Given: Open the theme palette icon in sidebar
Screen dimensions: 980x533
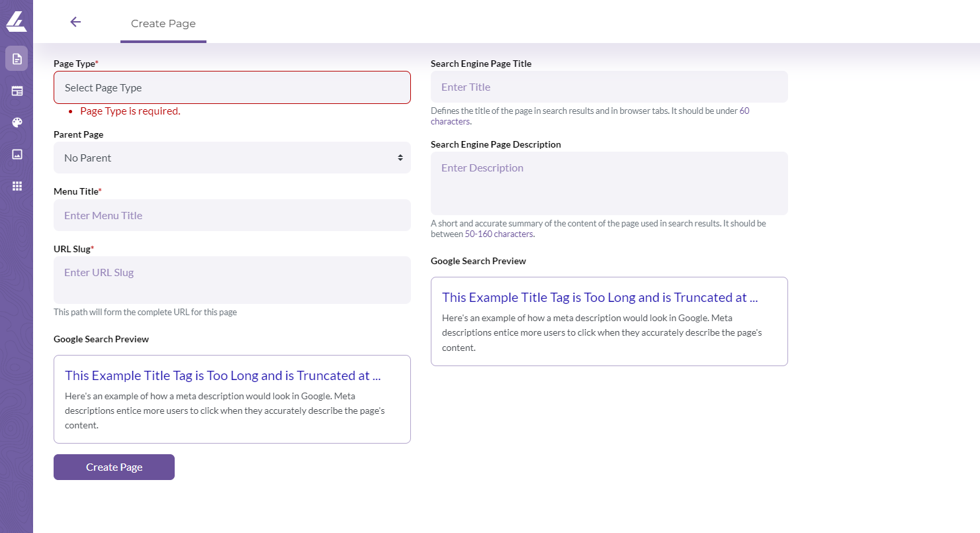Looking at the screenshot, I should 17,122.
